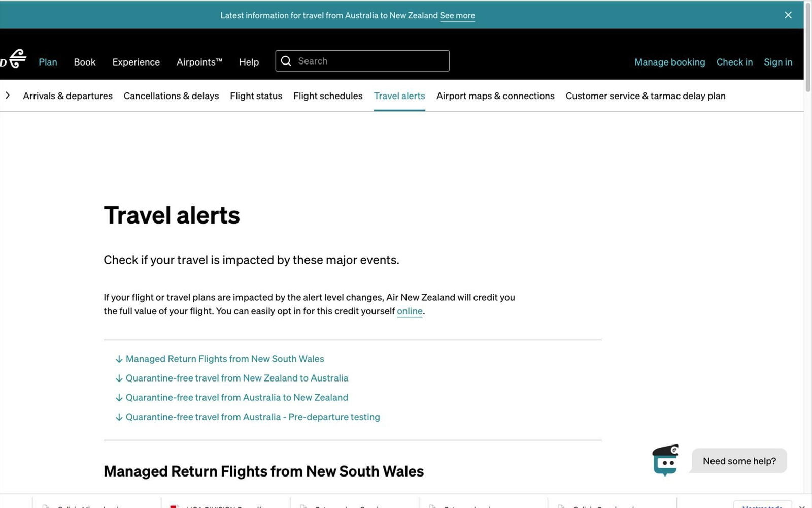The width and height of the screenshot is (812, 508).
Task: Click the Sign in option
Action: [x=777, y=61]
